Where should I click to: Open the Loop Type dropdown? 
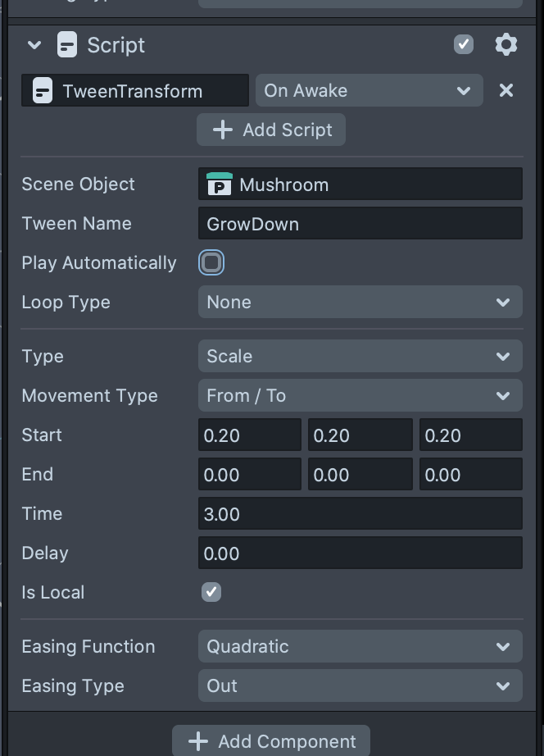click(x=360, y=302)
